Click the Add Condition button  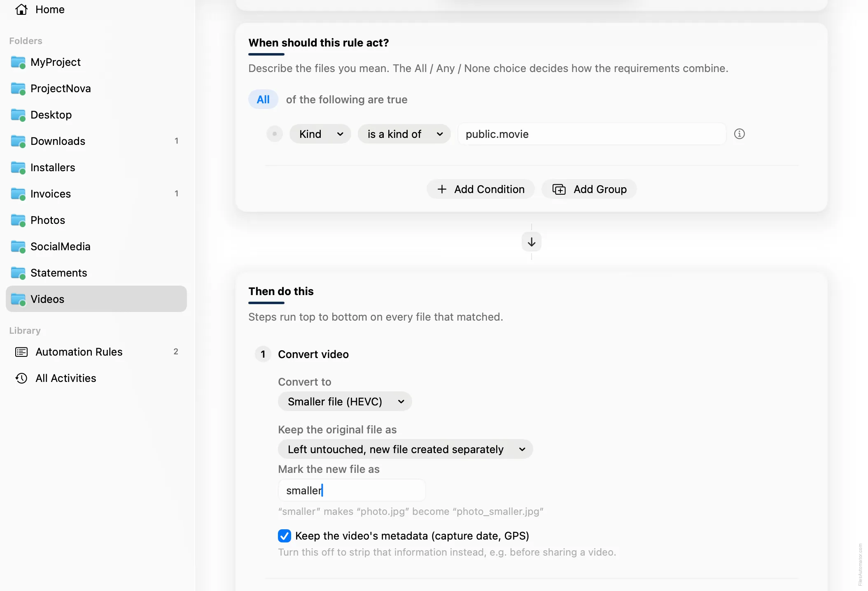[481, 189]
